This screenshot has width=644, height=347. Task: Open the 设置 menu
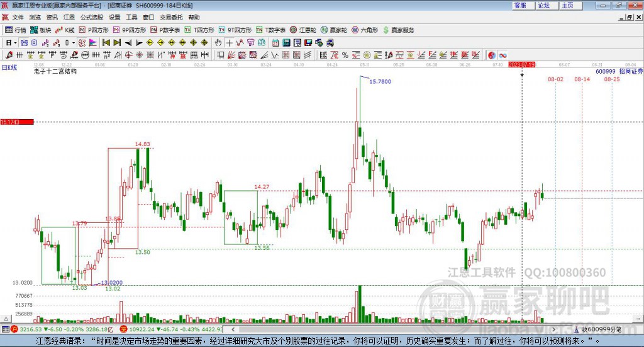click(114, 17)
